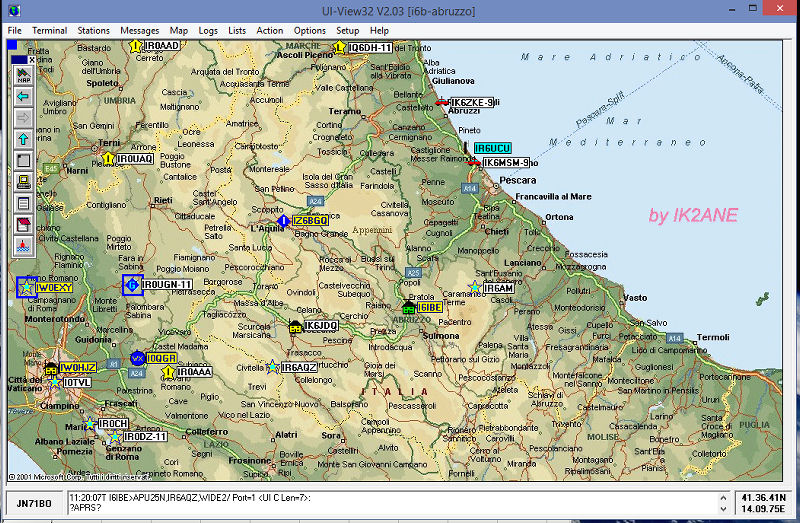
Task: Open the Action menu
Action: click(269, 31)
